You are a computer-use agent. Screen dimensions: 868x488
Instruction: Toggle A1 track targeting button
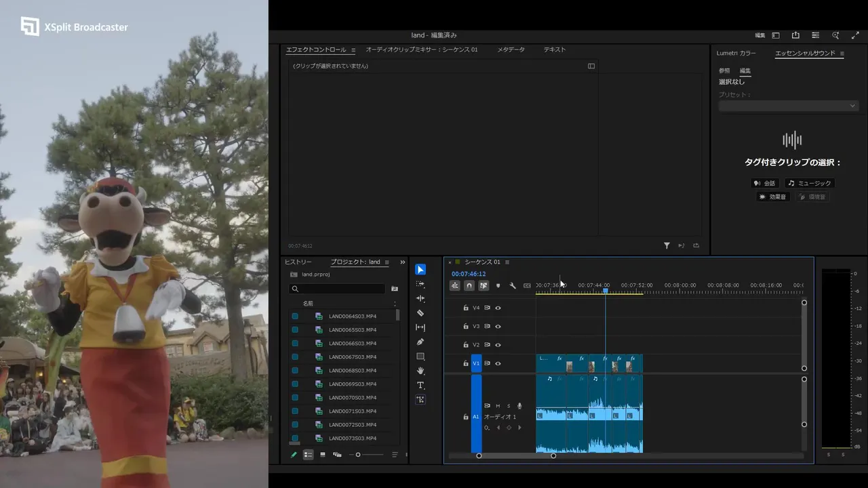(x=476, y=416)
